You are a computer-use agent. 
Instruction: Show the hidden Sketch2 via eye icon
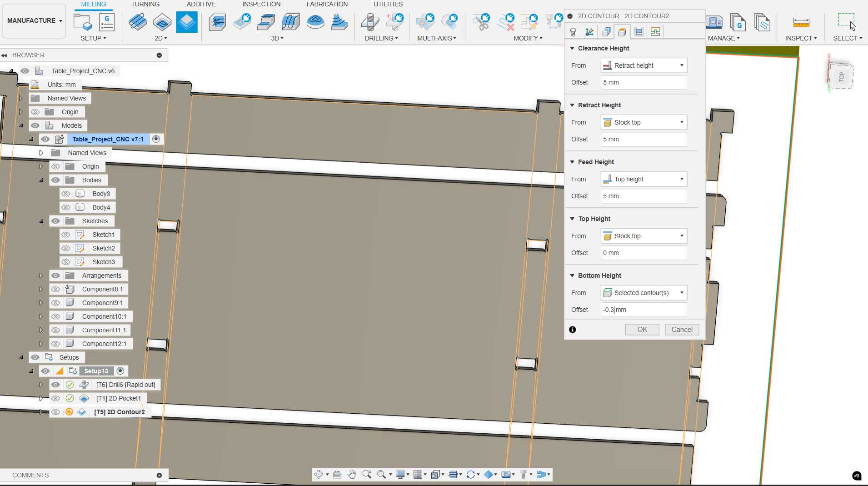[x=66, y=248]
